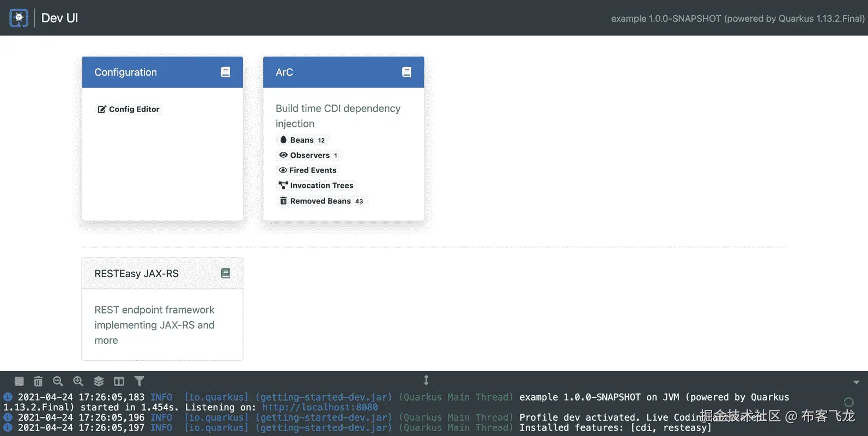
Task: Collapse the log panel with caret
Action: pyautogui.click(x=856, y=382)
